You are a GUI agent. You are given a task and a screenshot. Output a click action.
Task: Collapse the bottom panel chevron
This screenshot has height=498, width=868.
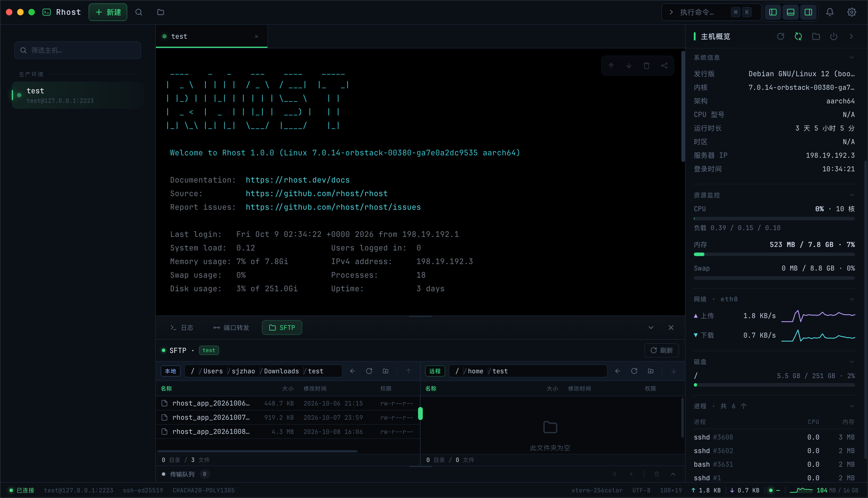tap(651, 328)
